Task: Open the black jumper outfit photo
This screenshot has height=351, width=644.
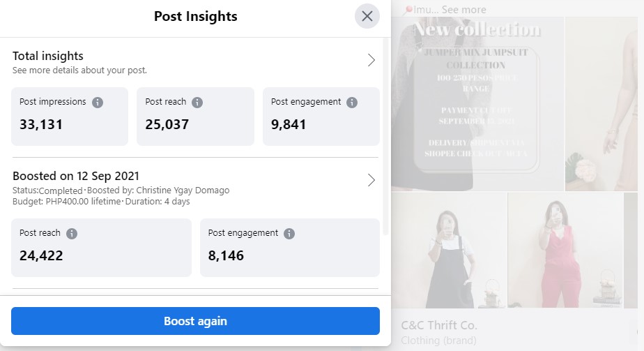Action: (x=449, y=250)
